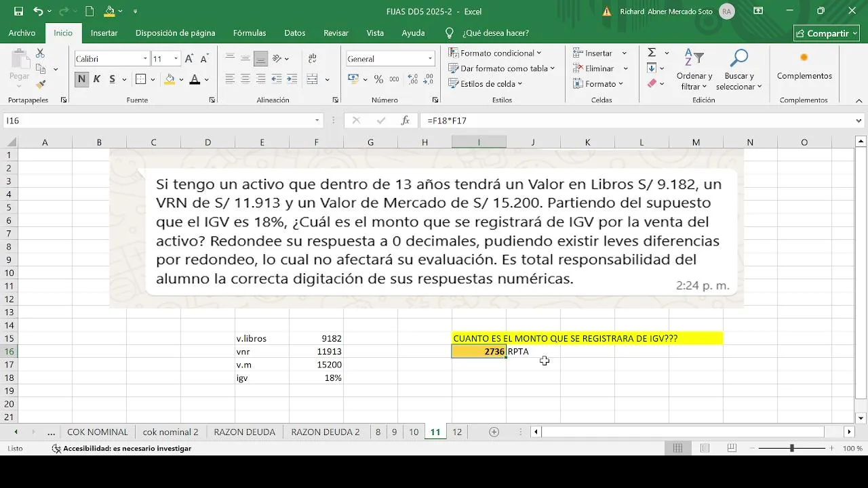The width and height of the screenshot is (868, 488).
Task: Align text to the right
Action: click(260, 79)
